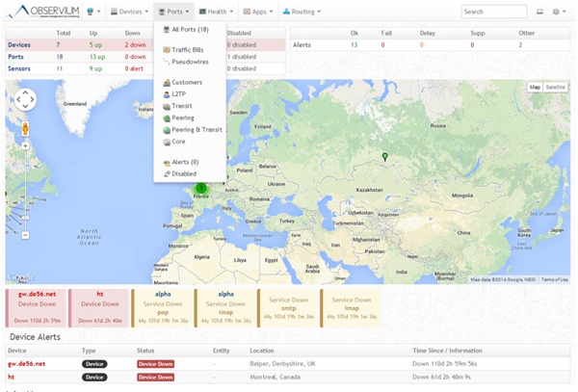Click the Core icon
578x392 pixels.
tap(167, 142)
